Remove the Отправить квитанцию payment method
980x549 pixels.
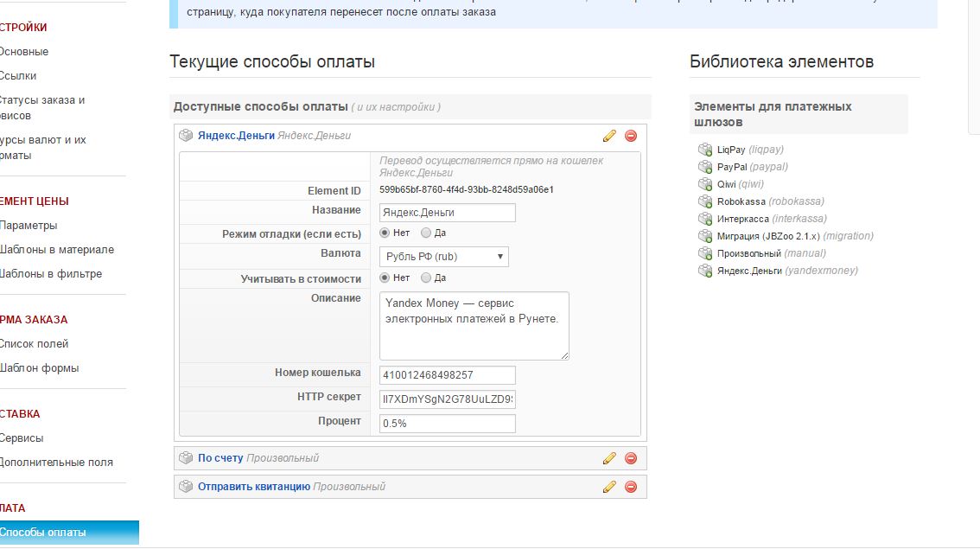coord(631,487)
